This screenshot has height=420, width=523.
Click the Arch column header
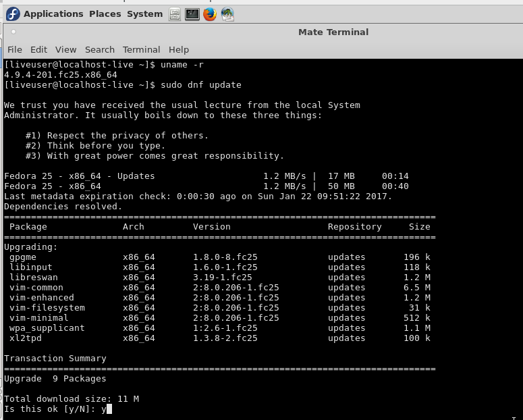pyautogui.click(x=134, y=227)
